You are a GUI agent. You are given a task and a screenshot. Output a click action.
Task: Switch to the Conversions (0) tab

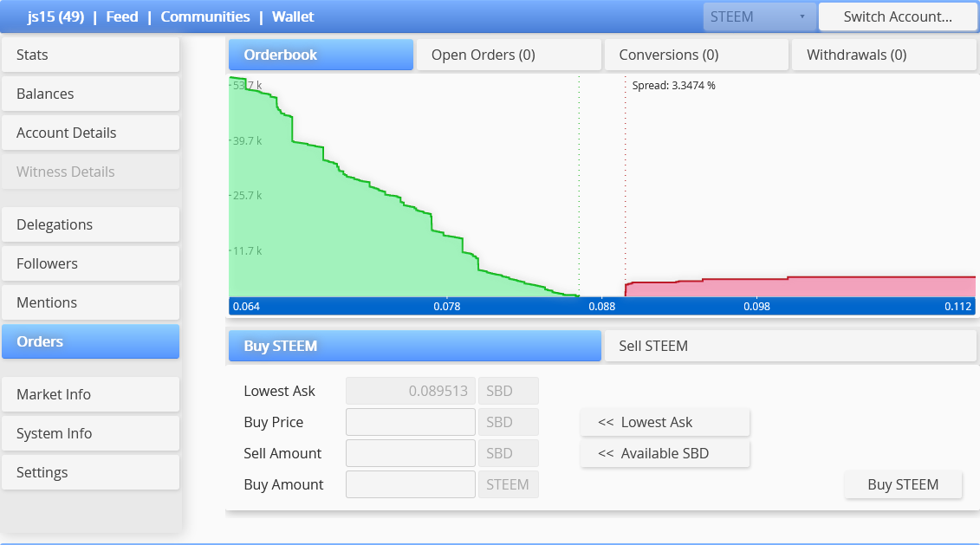697,55
